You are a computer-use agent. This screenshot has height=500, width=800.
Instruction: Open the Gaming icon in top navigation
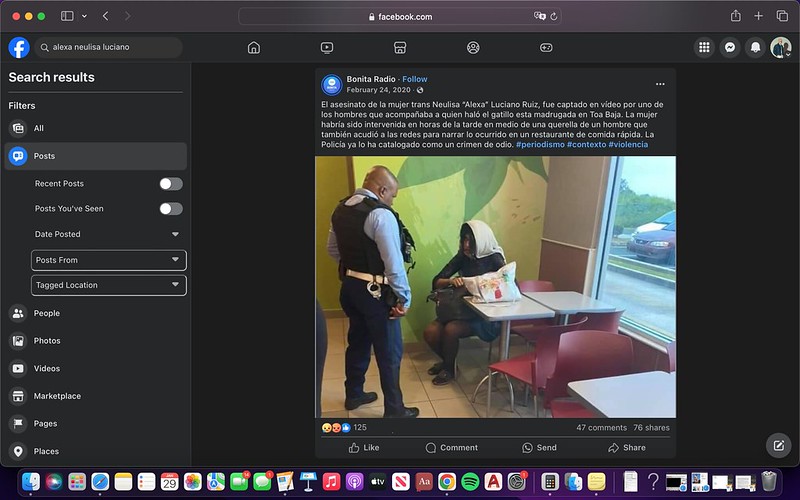546,47
